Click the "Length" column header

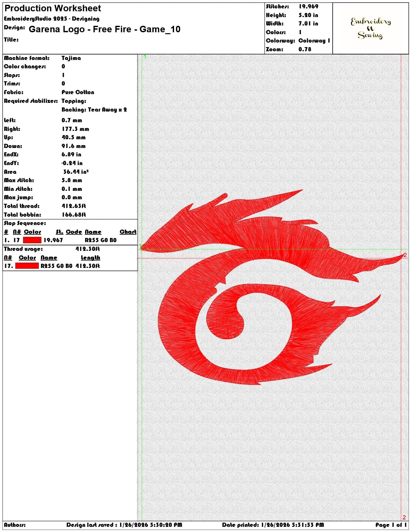tap(90, 258)
